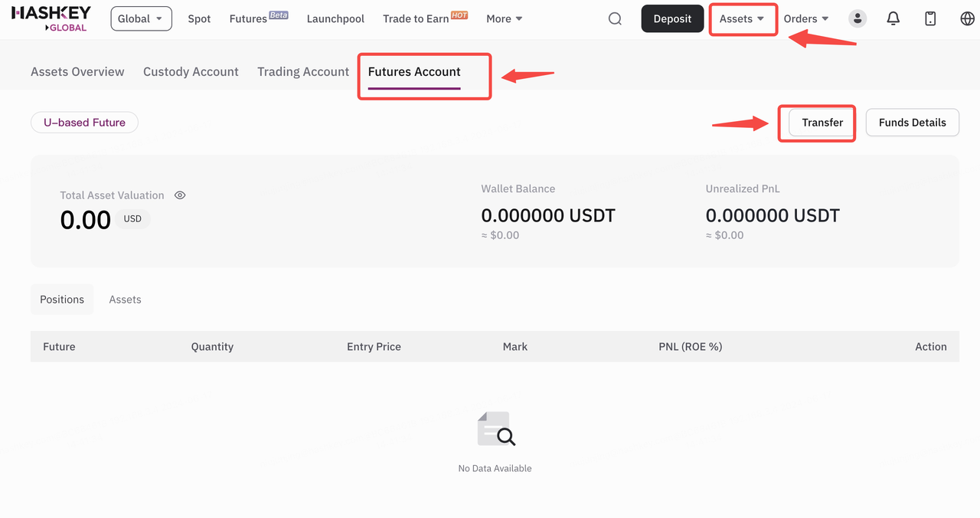Viewport: 980px width, 518px height.
Task: Click the Action column header
Action: pos(931,346)
